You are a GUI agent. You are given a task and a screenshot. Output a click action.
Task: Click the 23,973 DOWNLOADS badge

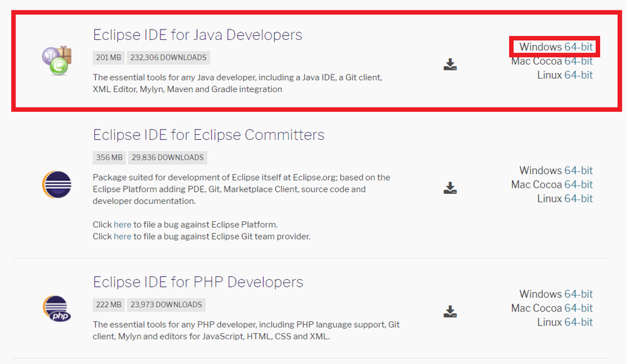[x=167, y=304]
